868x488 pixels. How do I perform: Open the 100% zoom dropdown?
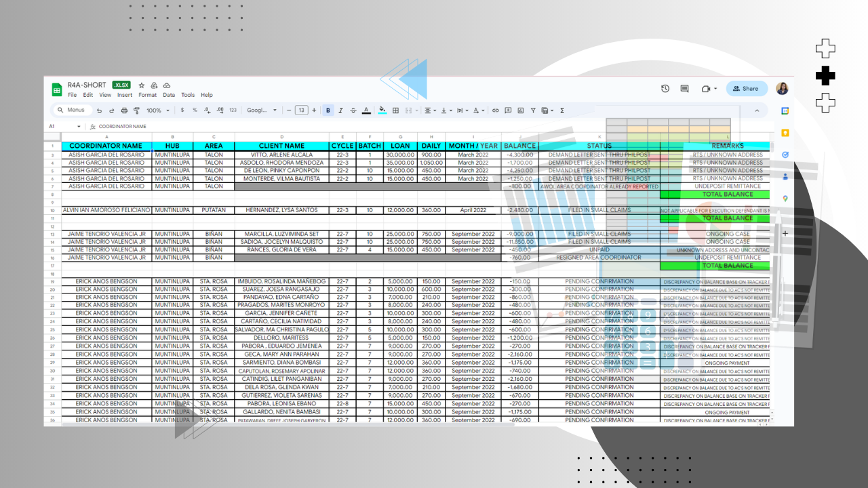(x=157, y=110)
